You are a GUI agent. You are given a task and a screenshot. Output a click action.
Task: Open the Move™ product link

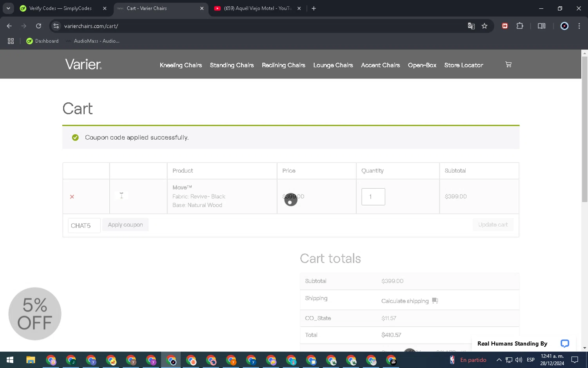pyautogui.click(x=182, y=188)
